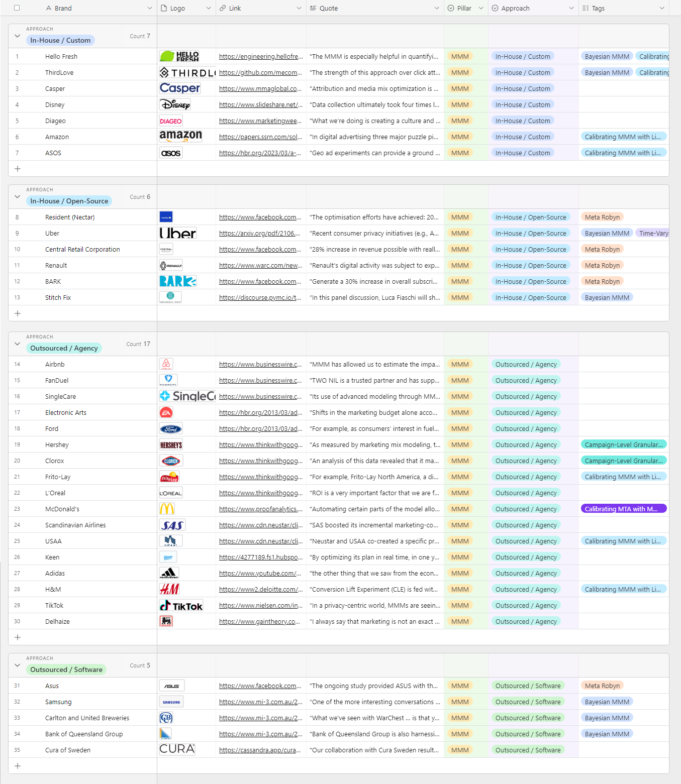The width and height of the screenshot is (681, 784).
Task: Collapse the In-House / Open-Source group
Action: (x=18, y=197)
